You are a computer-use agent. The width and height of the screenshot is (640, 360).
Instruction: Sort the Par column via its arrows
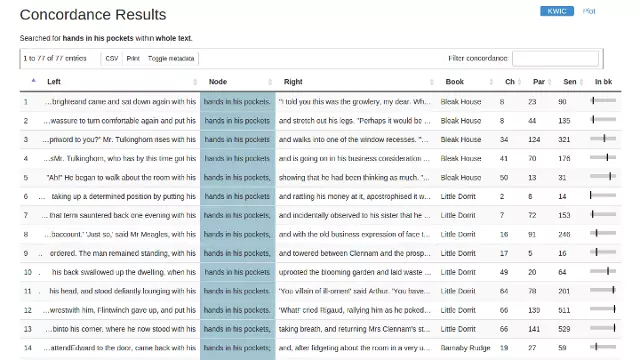coord(549,82)
